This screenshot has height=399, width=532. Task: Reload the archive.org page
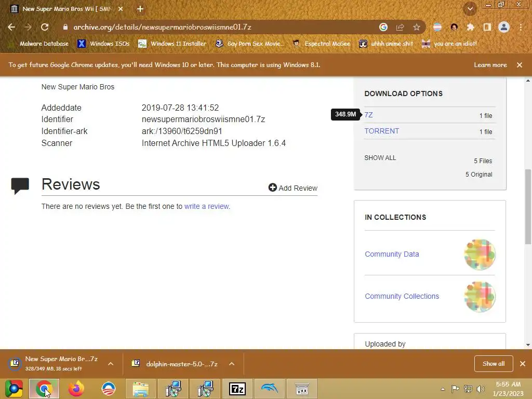(45, 27)
